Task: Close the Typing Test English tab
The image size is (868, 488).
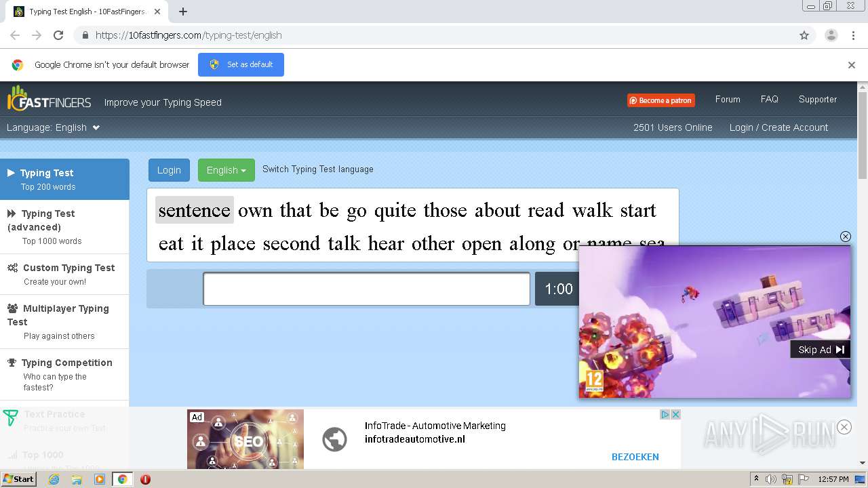Action: (x=157, y=12)
